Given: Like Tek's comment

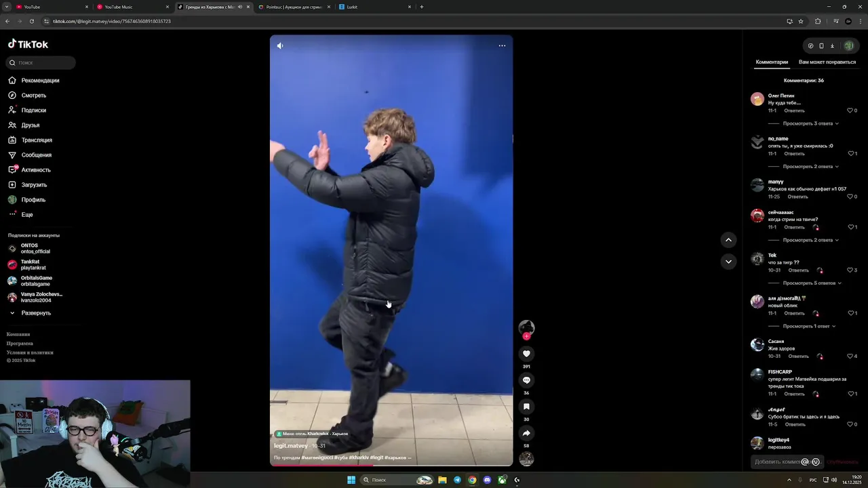Looking at the screenshot, I should click(x=850, y=270).
